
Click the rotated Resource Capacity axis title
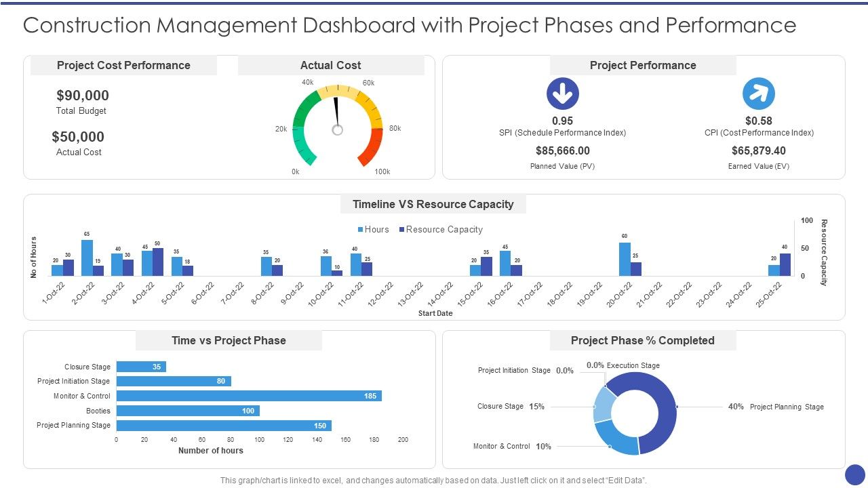pos(824,252)
